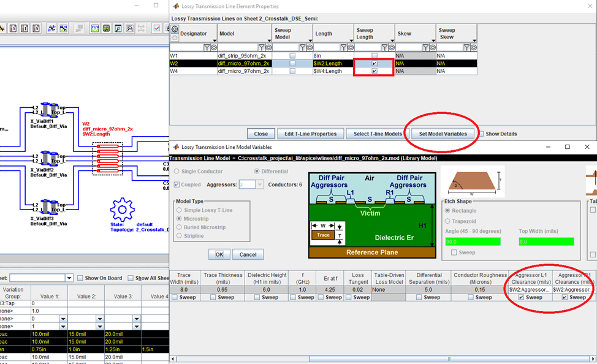Open the sheet selection combo box arrow
The width and height of the screenshot is (597, 364).
69,278
